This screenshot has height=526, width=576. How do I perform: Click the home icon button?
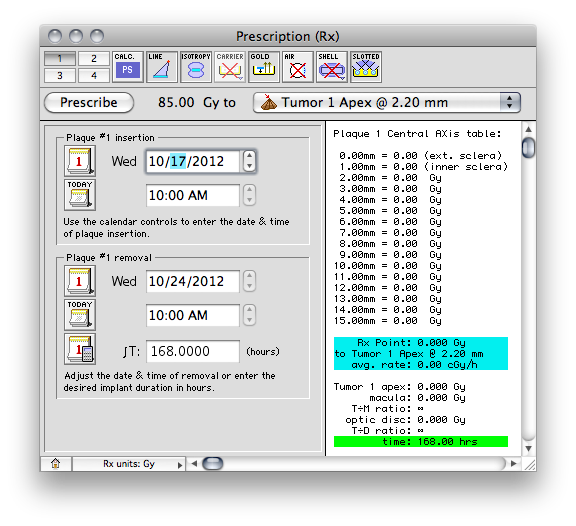click(x=55, y=464)
